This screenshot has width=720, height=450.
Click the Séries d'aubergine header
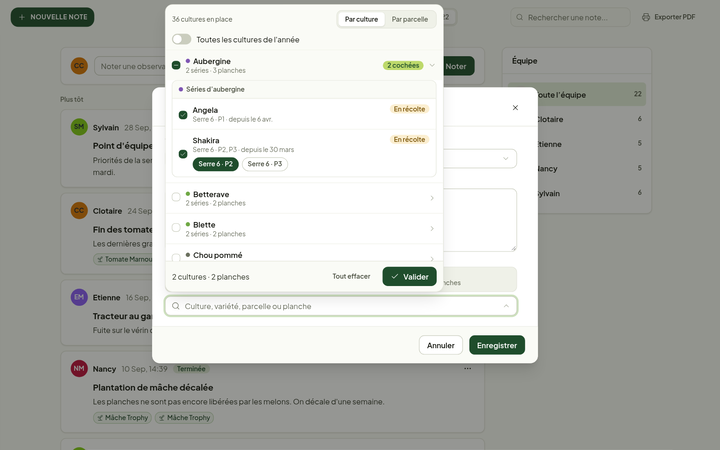[x=304, y=90]
